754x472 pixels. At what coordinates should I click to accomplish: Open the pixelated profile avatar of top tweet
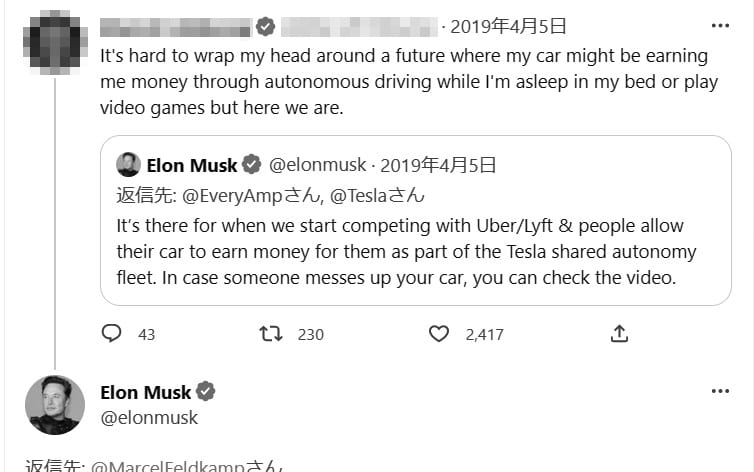(54, 40)
